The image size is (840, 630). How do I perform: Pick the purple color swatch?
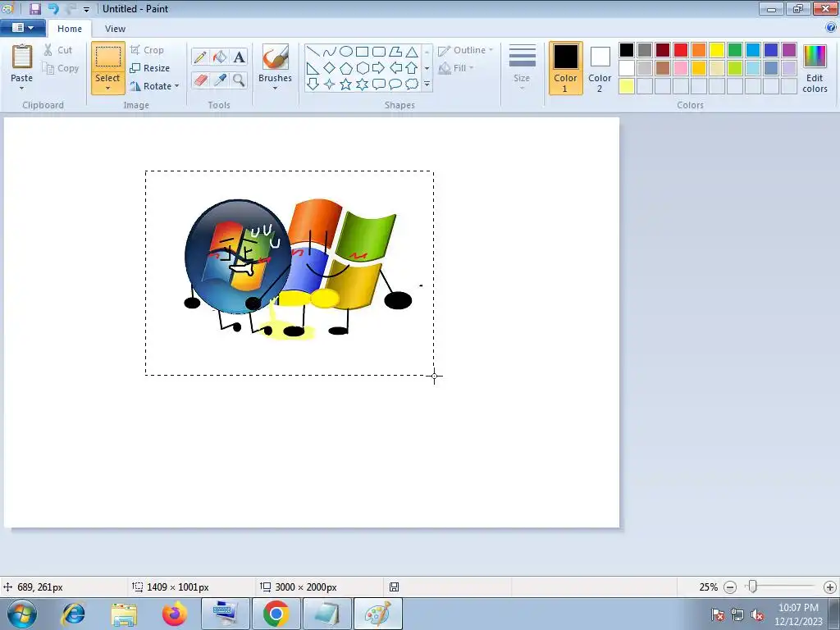(x=789, y=50)
